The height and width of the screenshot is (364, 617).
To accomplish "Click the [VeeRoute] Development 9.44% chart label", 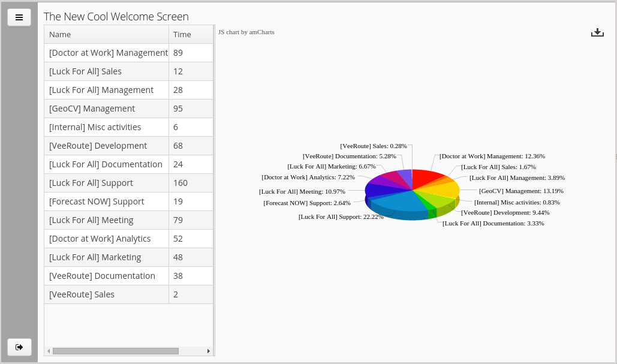I will (505, 212).
